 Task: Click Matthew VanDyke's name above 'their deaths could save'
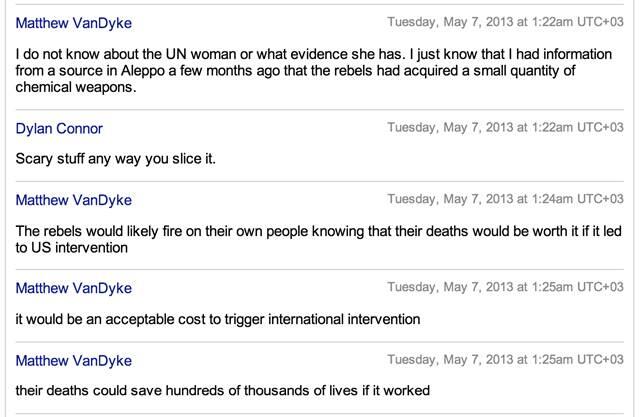[x=74, y=360]
